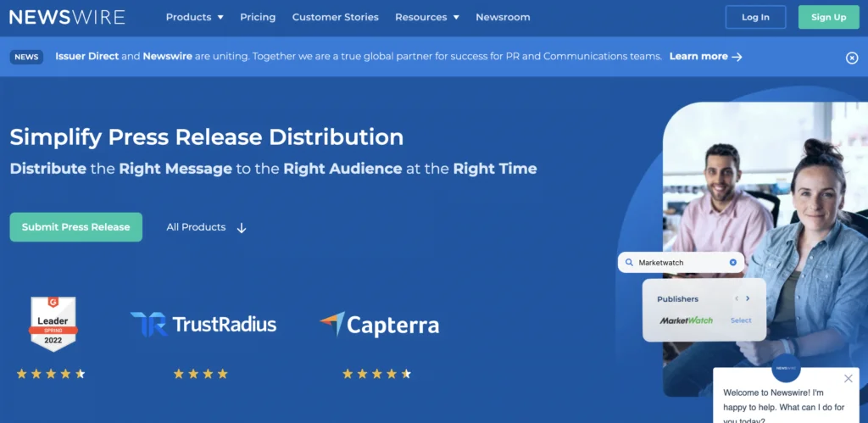This screenshot has width=868, height=423.
Task: Click the MarketWatch publisher logo
Action: [686, 320]
